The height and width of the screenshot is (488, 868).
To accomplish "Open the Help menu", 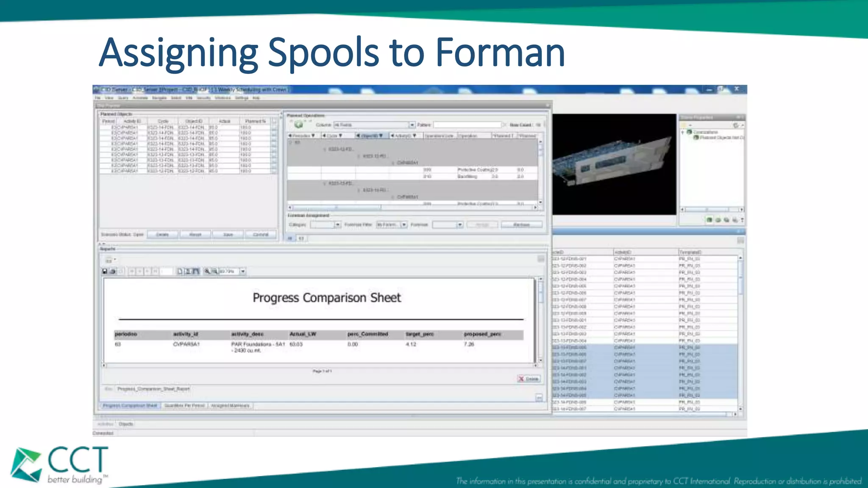I will [256, 98].
